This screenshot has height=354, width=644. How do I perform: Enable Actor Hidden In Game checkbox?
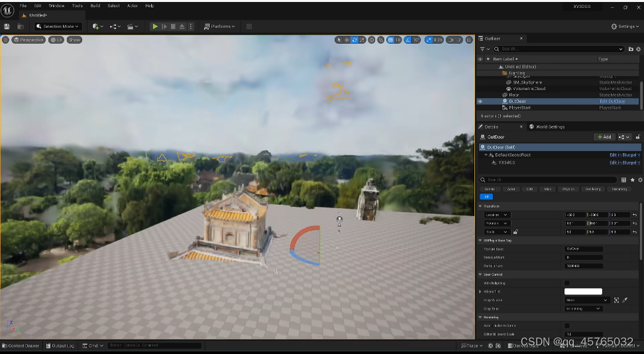(x=566, y=325)
